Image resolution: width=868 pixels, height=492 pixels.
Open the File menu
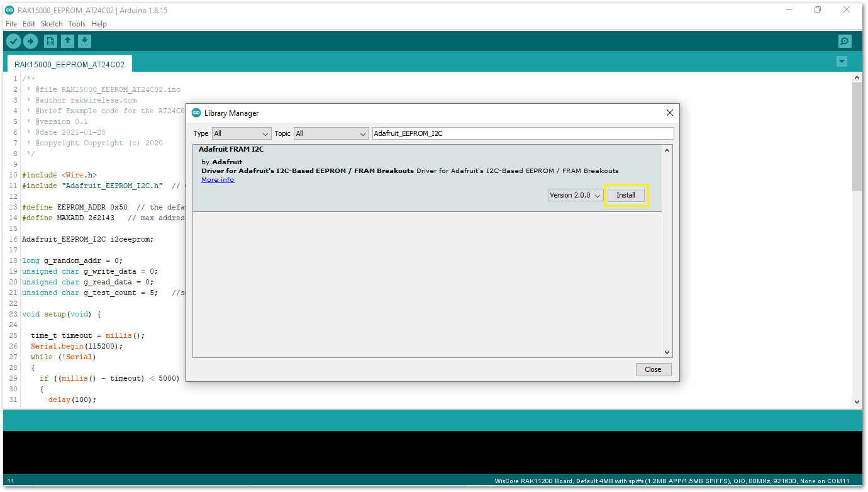click(11, 24)
